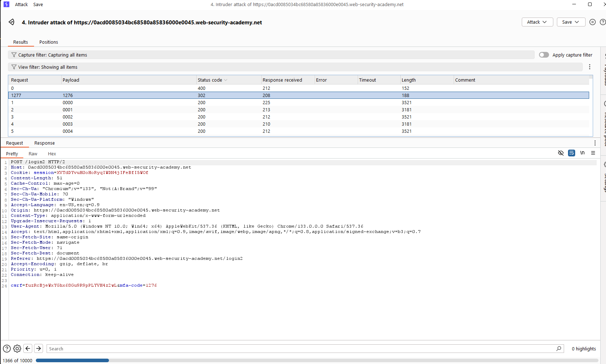606x364 pixels.
Task: Sort by the Payload column header
Action: [x=129, y=80]
